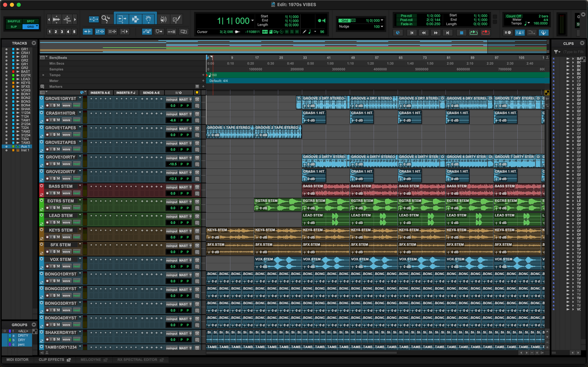Viewport: 588px width, 367px height.
Task: Enable loop playback in transport
Action: pyautogui.click(x=473, y=33)
